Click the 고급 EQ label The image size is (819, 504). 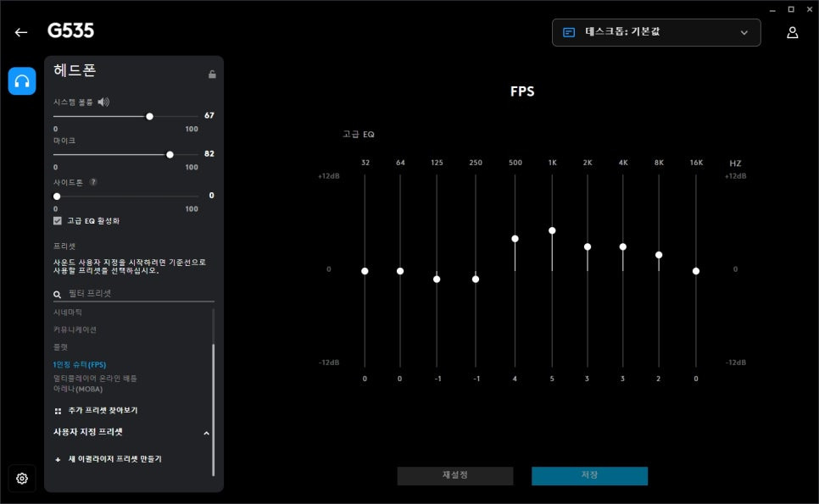pyautogui.click(x=359, y=134)
